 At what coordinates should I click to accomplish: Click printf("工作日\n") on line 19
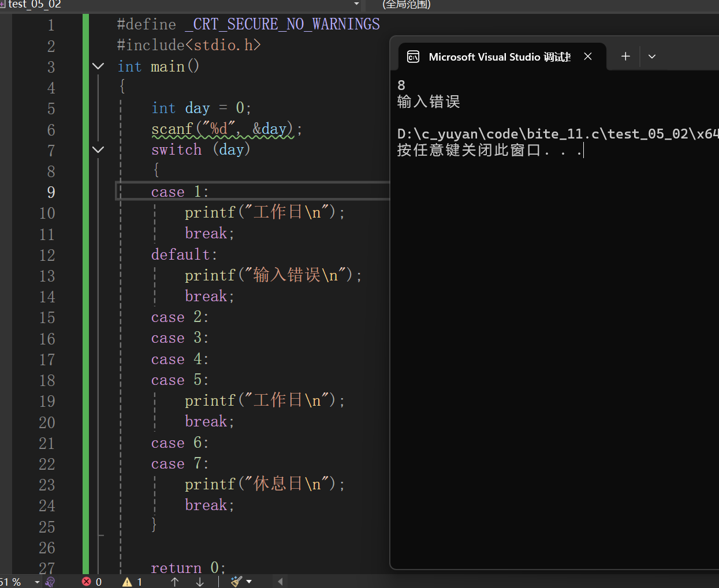pos(265,400)
